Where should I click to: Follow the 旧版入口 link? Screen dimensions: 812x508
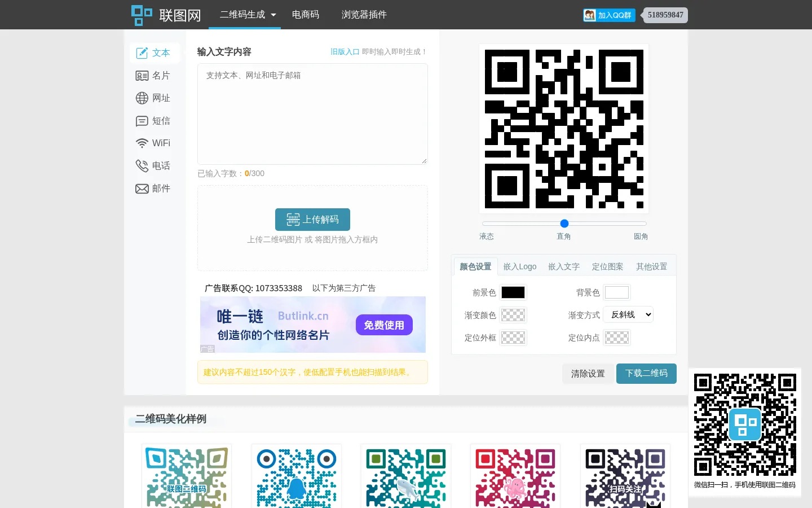pos(345,52)
